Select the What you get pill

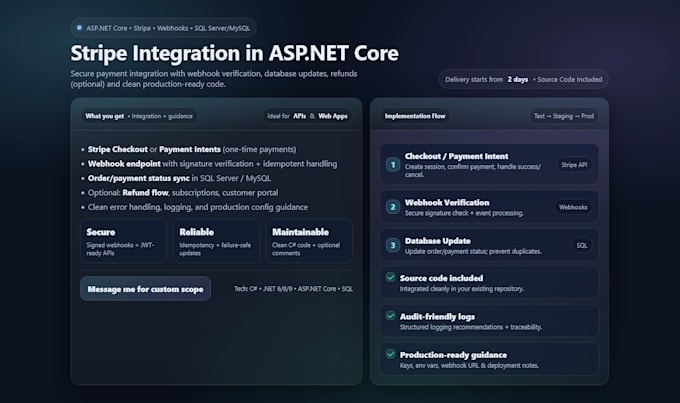point(139,116)
